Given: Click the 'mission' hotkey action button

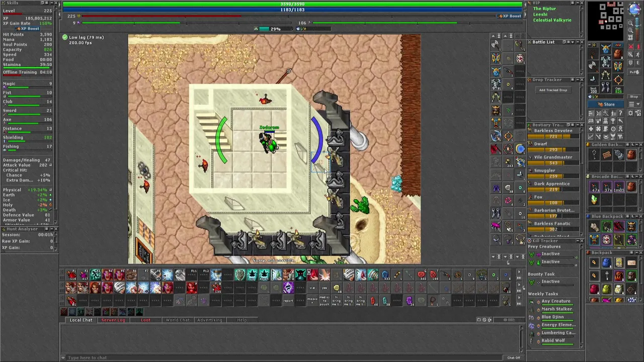Looking at the screenshot, I should [312, 301].
